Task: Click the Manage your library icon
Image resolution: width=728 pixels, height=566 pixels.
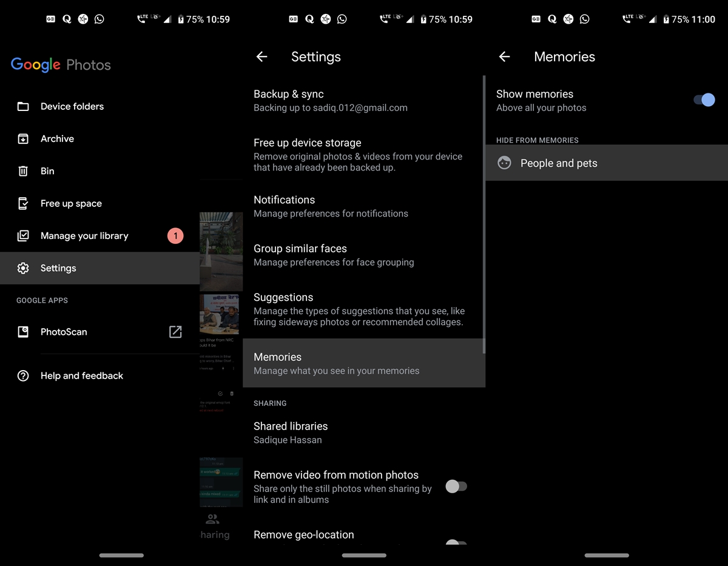Action: (23, 236)
